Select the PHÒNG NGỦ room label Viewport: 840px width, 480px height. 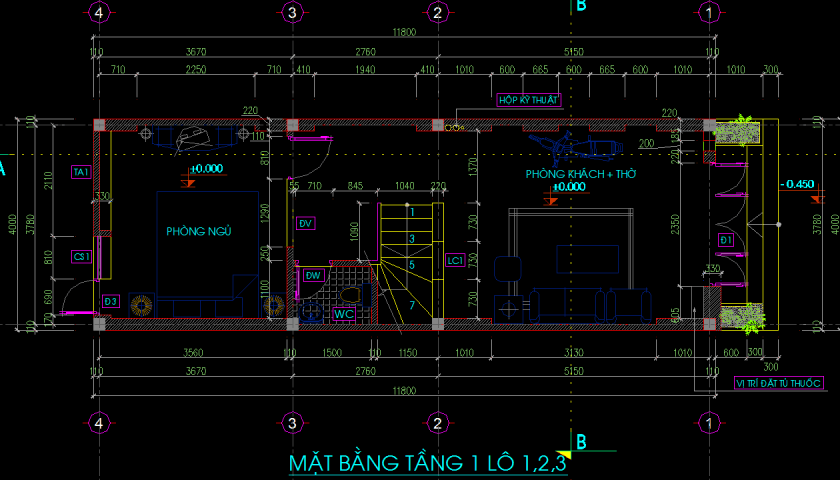coord(199,231)
